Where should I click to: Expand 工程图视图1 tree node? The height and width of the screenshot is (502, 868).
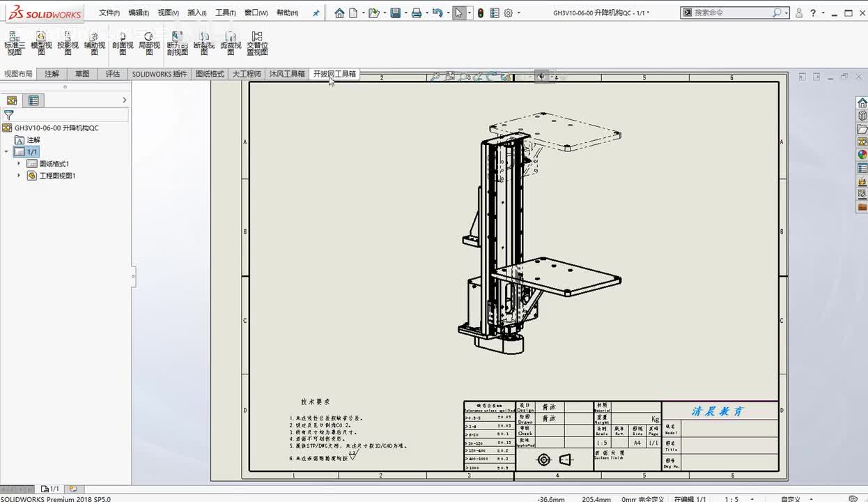point(19,176)
